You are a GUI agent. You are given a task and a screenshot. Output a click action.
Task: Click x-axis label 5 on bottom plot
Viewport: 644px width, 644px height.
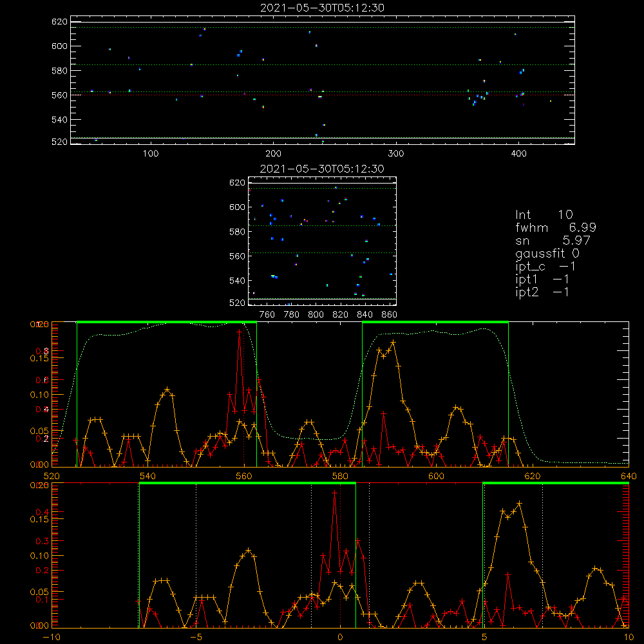pos(484,637)
